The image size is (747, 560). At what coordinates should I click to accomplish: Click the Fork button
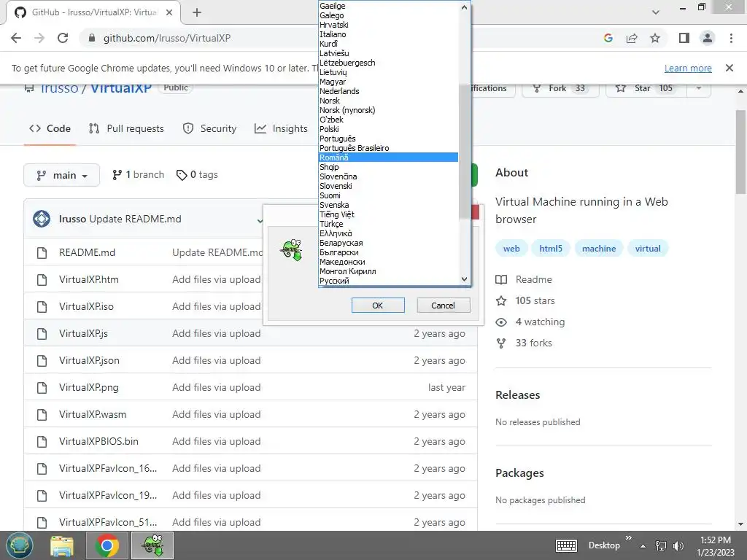click(560, 88)
